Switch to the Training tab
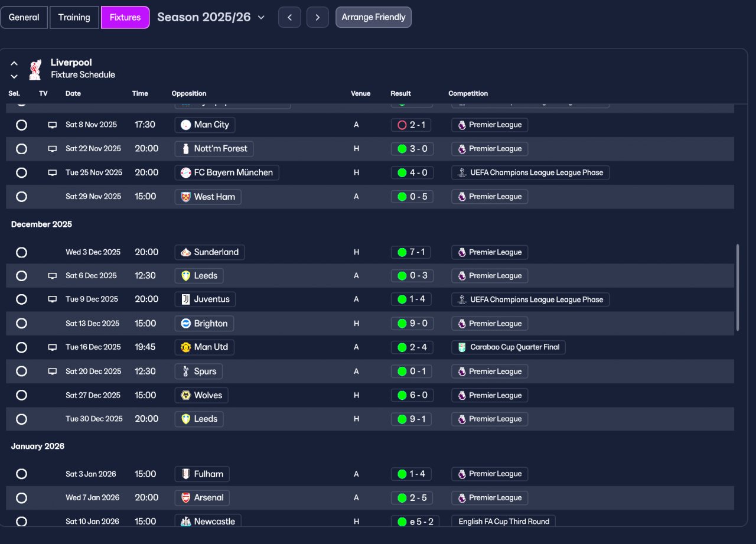 [74, 17]
